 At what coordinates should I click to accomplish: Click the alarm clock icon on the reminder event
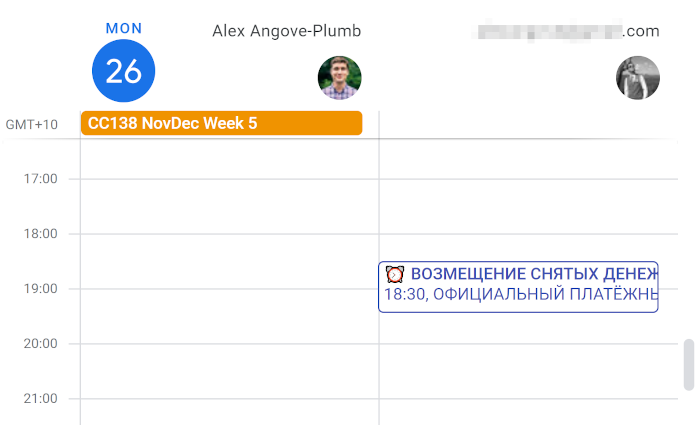pyautogui.click(x=395, y=274)
